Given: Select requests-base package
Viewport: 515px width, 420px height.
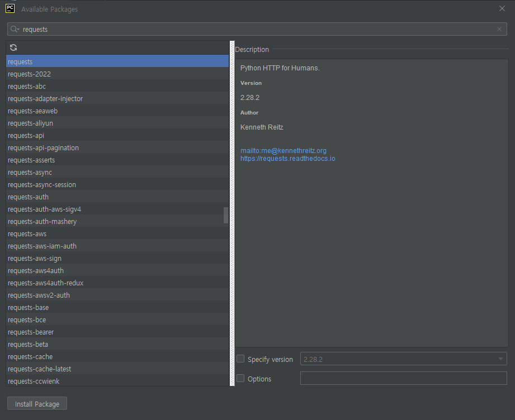Looking at the screenshot, I should 117,307.
